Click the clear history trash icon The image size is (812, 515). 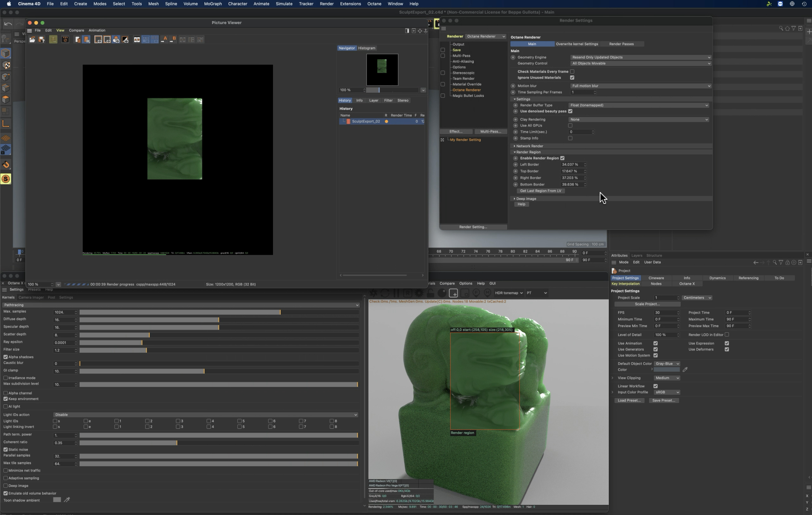[x=77, y=40]
